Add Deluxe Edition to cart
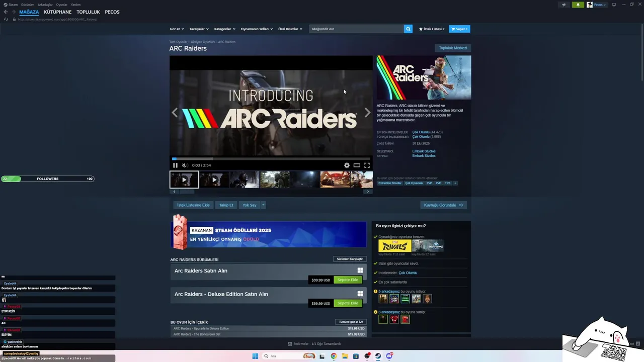The image size is (644, 362). pos(348,303)
